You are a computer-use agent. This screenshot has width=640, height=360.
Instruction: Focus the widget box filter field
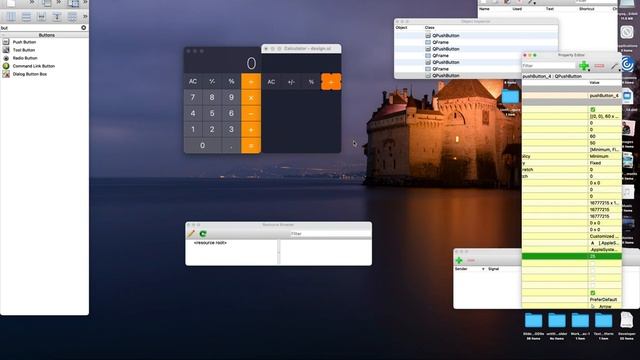point(40,28)
